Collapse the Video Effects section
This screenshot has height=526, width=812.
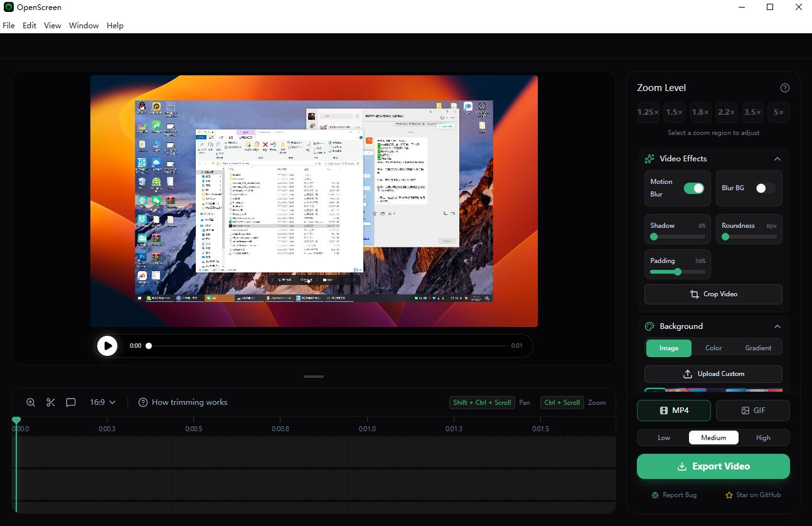777,158
